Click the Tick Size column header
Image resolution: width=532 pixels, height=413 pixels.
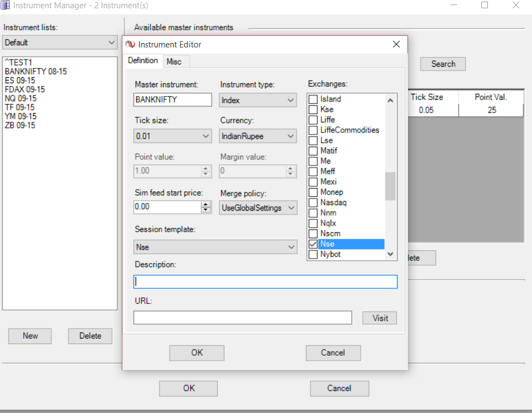click(433, 97)
